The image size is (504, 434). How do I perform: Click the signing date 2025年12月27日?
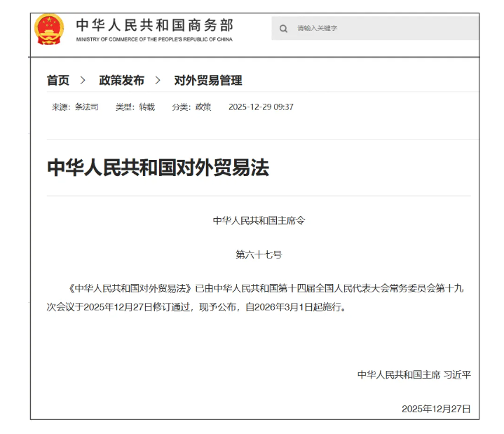tap(436, 408)
